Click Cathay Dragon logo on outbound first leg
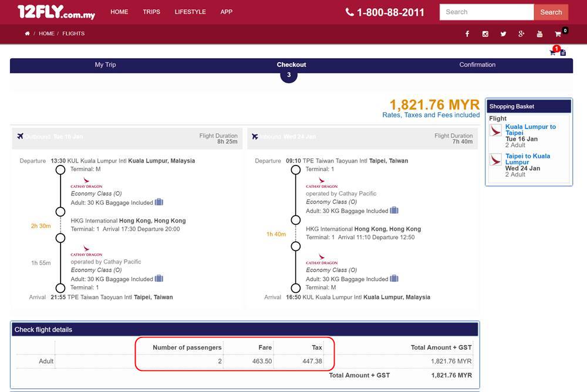Image resolution: width=587 pixels, height=392 pixels. pos(86,183)
